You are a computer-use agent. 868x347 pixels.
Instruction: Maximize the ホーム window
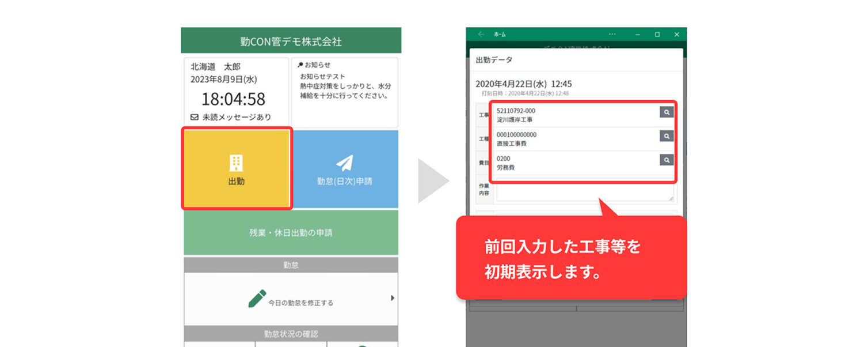(x=657, y=34)
